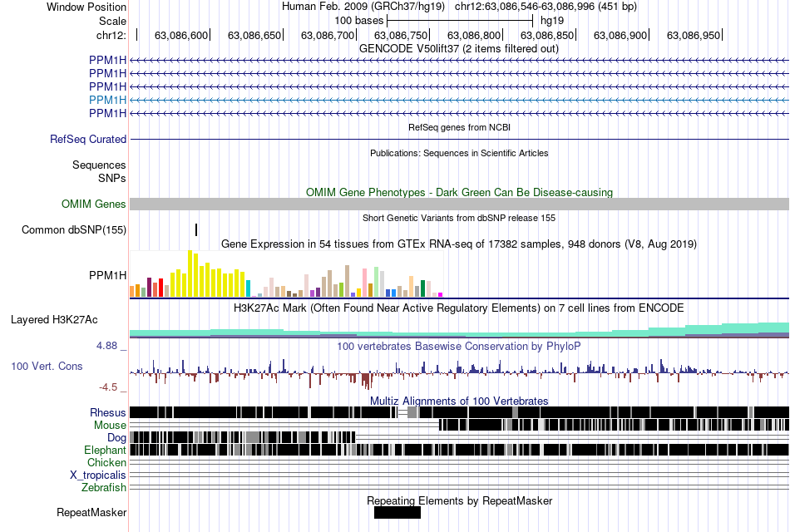Image resolution: width=790 pixels, height=532 pixels.
Task: Click the black RepeatMasker element block
Action: tap(397, 512)
